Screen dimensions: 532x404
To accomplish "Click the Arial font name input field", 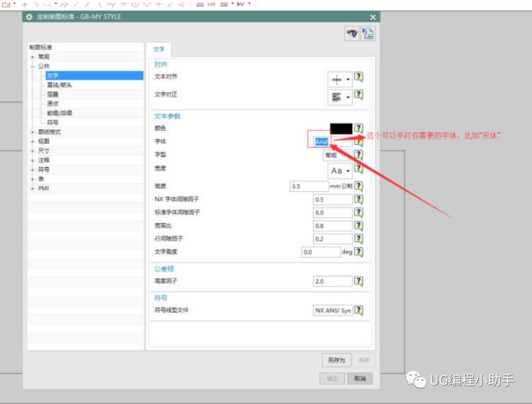I will [x=321, y=141].
